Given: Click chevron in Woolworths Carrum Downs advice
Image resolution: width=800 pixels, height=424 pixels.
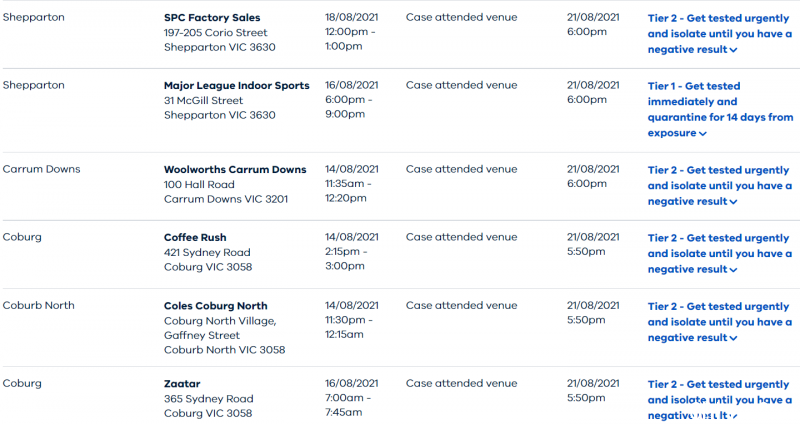Looking at the screenshot, I should pos(734,202).
